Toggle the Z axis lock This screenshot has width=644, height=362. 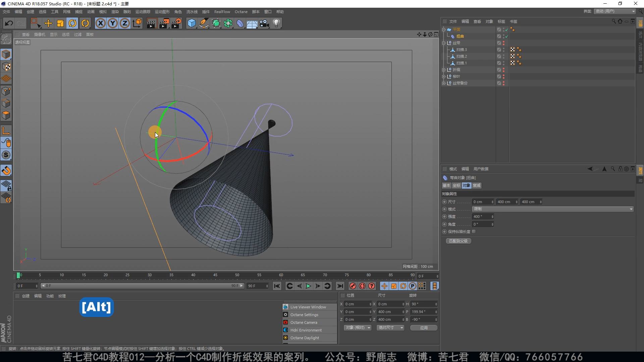click(x=125, y=23)
